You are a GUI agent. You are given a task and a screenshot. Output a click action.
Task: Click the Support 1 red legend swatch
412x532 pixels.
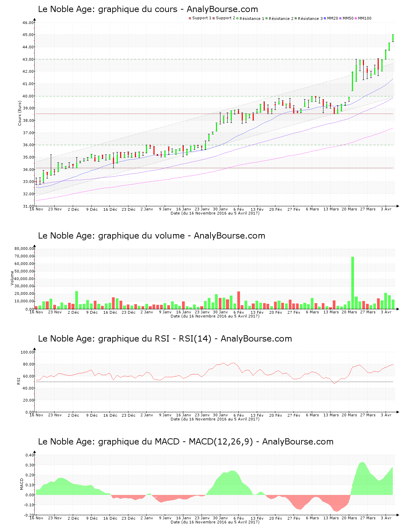pyautogui.click(x=190, y=18)
